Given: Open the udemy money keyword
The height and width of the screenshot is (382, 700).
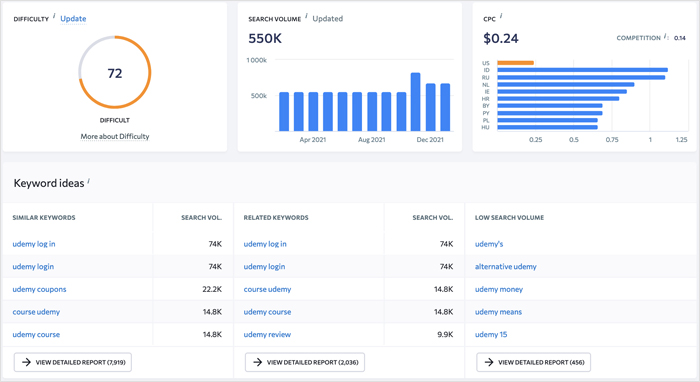Looking at the screenshot, I should tap(499, 289).
